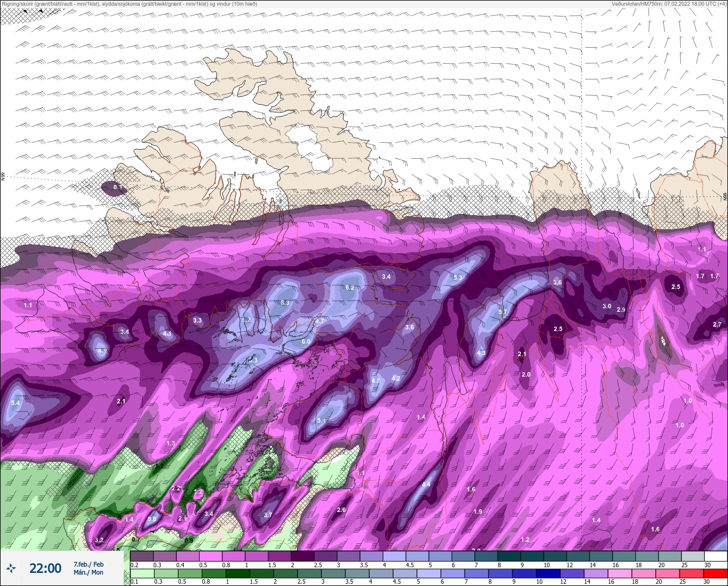This screenshot has height=586, width=728.
Task: Pick the bottom legend swatch between 0.1 and 0.3
Action: click(142, 573)
